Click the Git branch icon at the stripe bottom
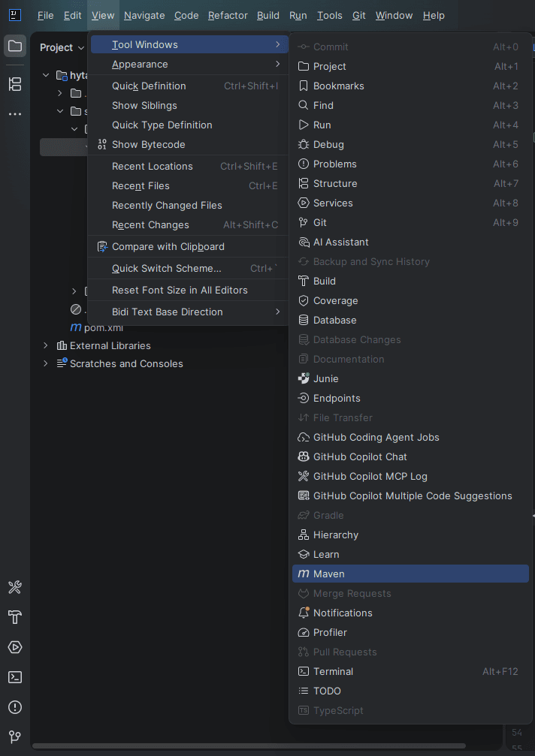 [x=14, y=737]
